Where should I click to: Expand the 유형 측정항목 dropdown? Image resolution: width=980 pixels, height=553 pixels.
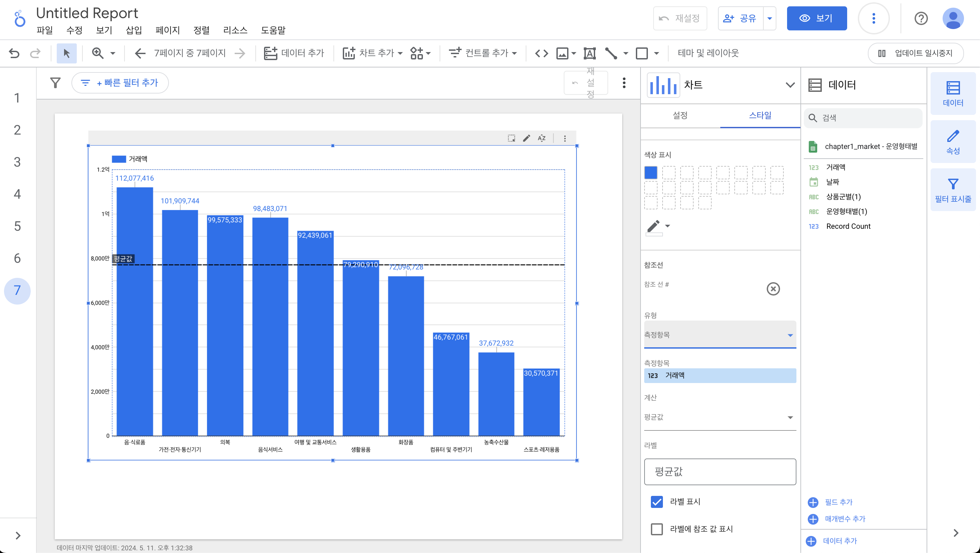(720, 335)
